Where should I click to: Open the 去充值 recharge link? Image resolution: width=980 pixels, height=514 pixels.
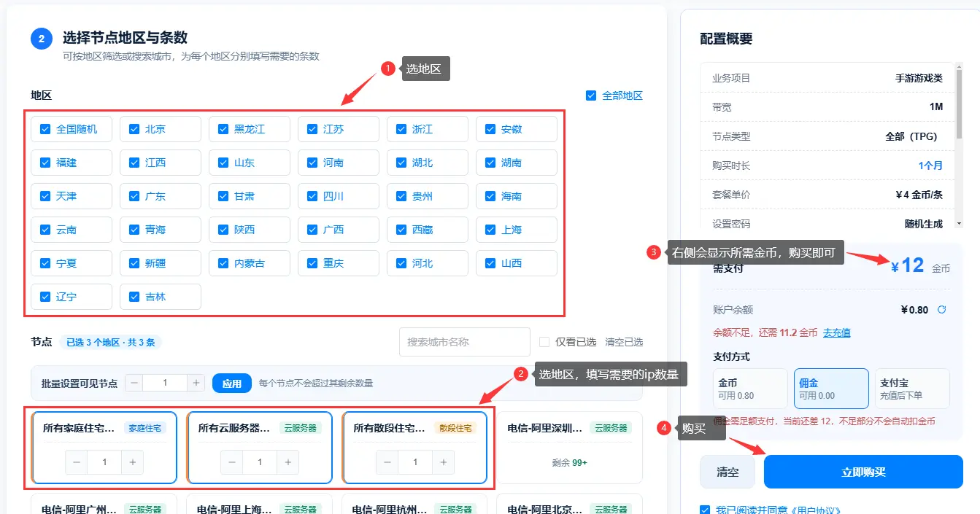836,332
